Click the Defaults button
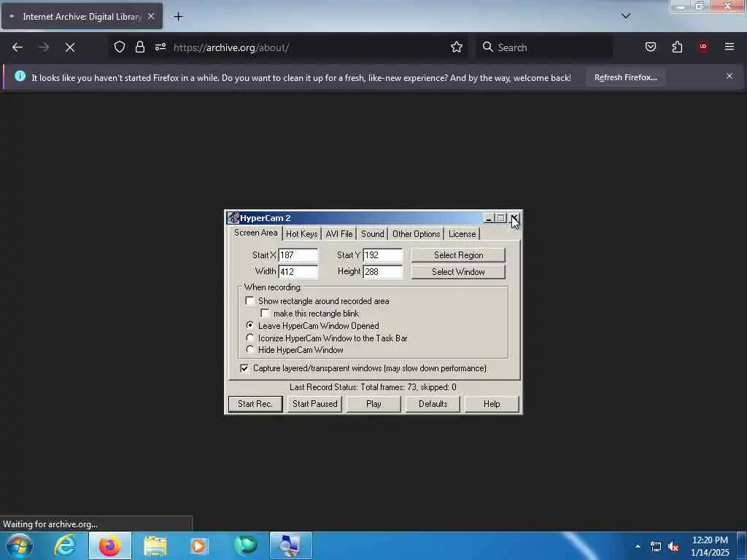747x560 pixels. [x=433, y=404]
